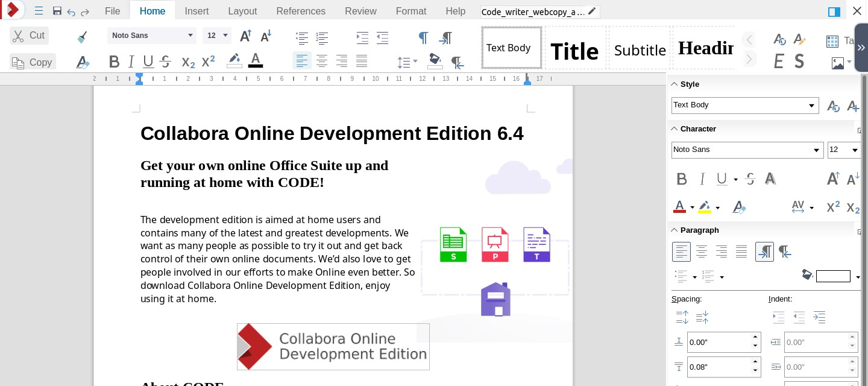Undo the last action
Screen dimensions: 868x386
[x=71, y=11]
